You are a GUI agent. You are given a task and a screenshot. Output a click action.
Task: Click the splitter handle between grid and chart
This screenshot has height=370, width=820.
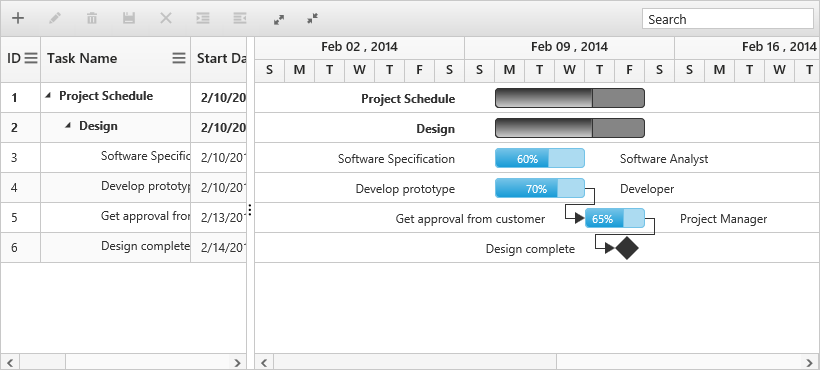(x=250, y=210)
